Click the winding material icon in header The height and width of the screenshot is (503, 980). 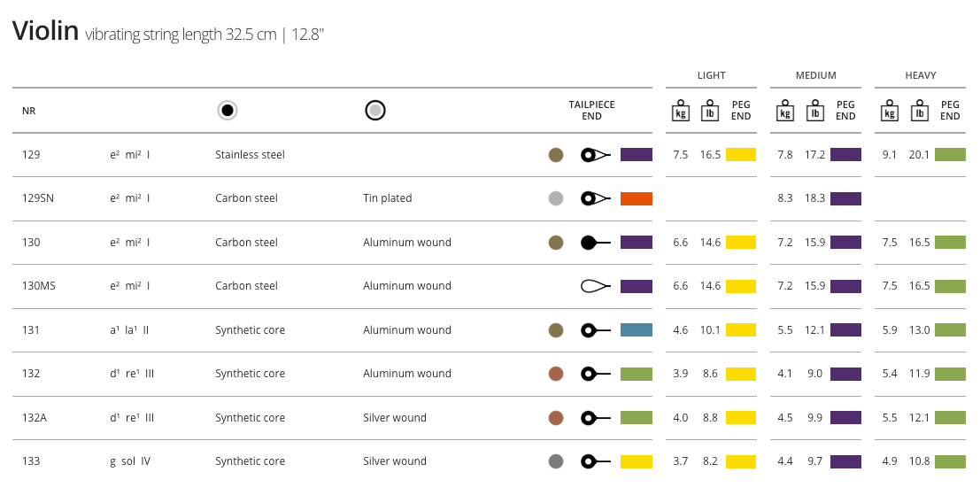coord(375,111)
